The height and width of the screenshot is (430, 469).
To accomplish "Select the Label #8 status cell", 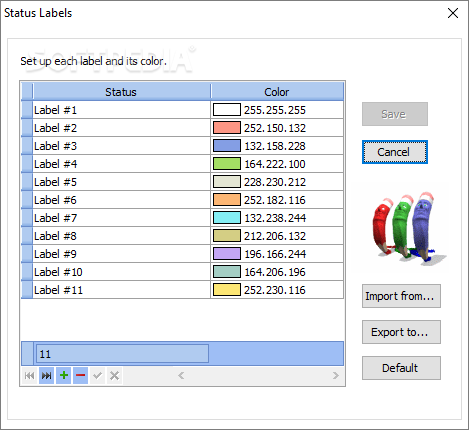I will point(121,236).
